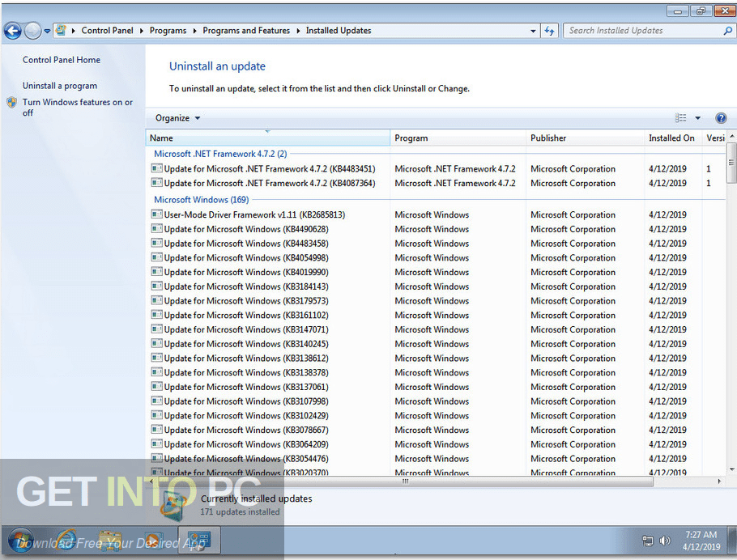Image resolution: width=737 pixels, height=560 pixels.
Task: Select icon of update KB4054998
Action: [156, 257]
